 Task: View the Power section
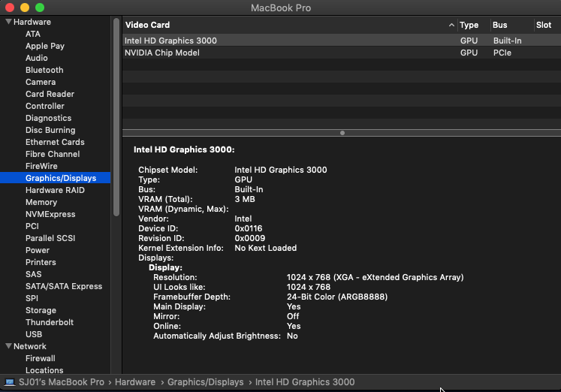38,250
